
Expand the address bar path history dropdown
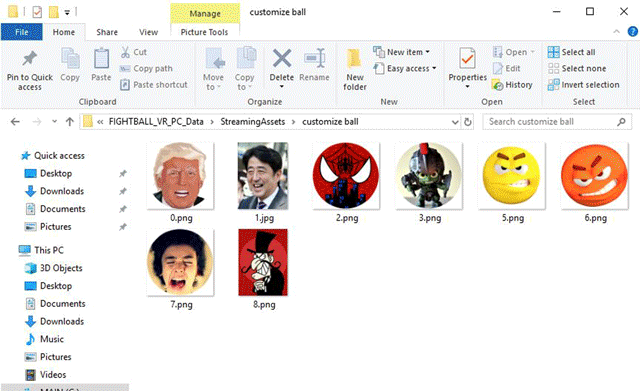pyautogui.click(x=455, y=122)
